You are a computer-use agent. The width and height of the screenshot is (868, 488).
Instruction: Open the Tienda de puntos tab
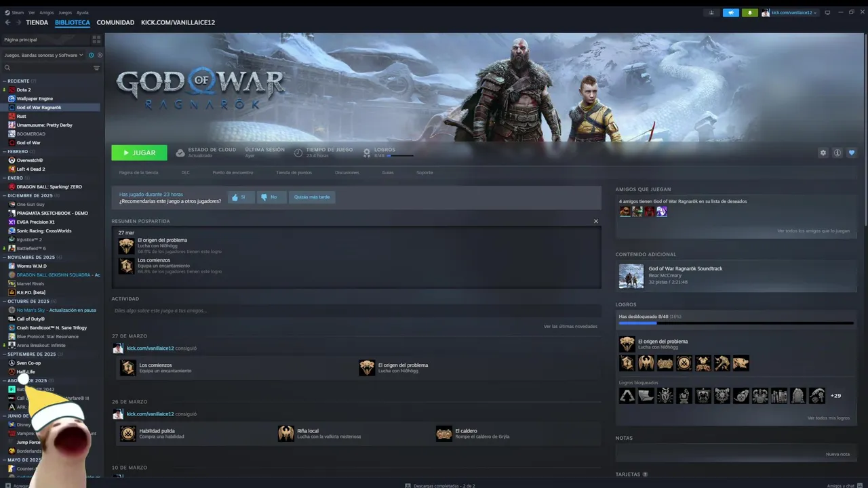(x=294, y=172)
